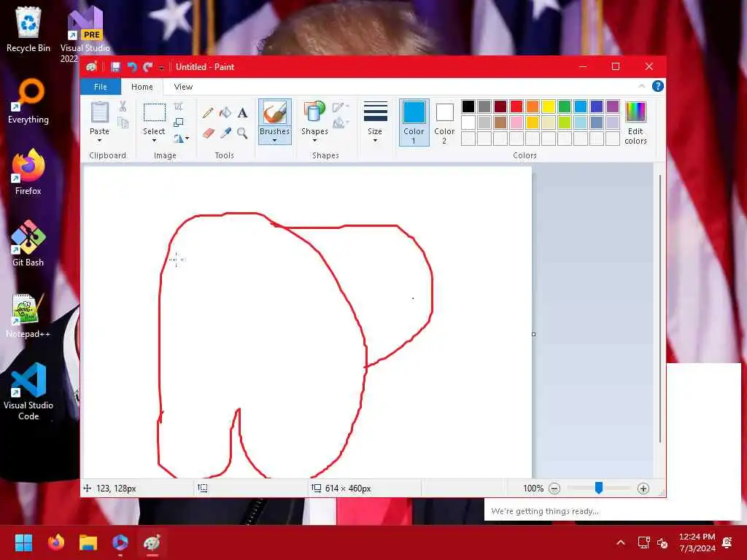
Task: Open notification center bell icon
Action: [x=727, y=542]
